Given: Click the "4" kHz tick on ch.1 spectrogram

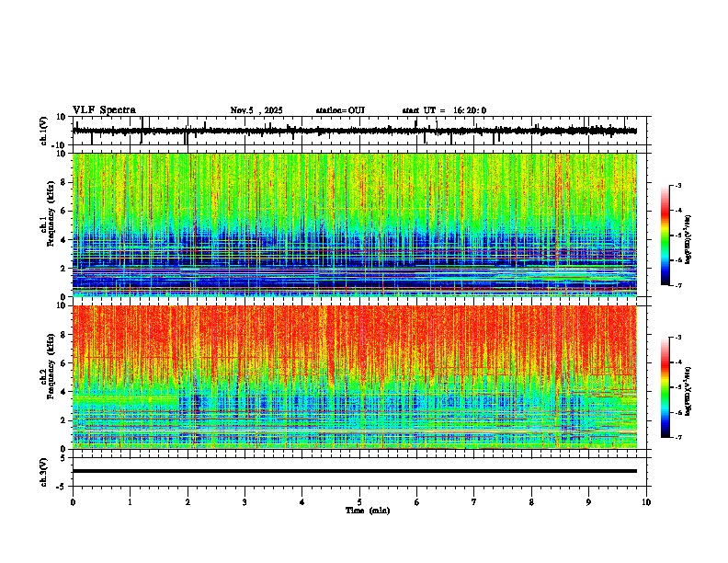Looking at the screenshot, I should pos(63,240).
